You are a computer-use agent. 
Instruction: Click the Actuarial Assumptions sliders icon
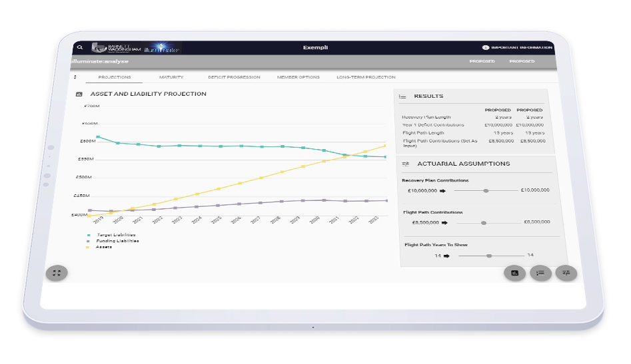pyautogui.click(x=406, y=164)
